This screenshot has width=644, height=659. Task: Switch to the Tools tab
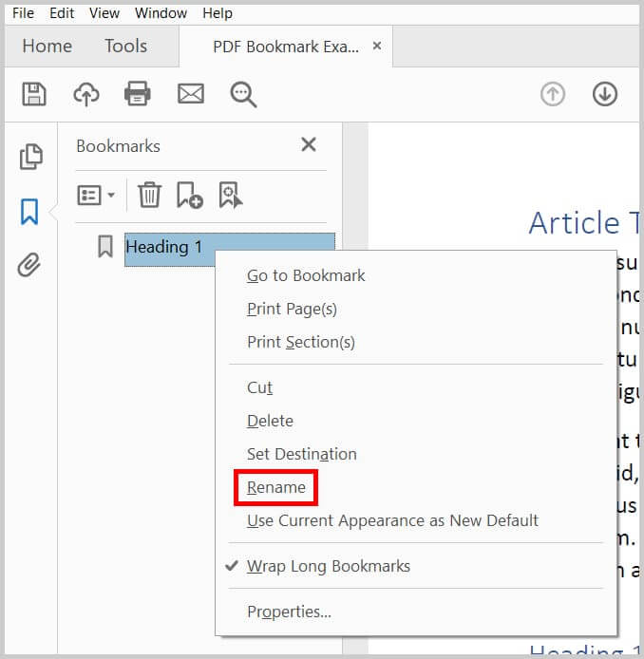point(125,46)
